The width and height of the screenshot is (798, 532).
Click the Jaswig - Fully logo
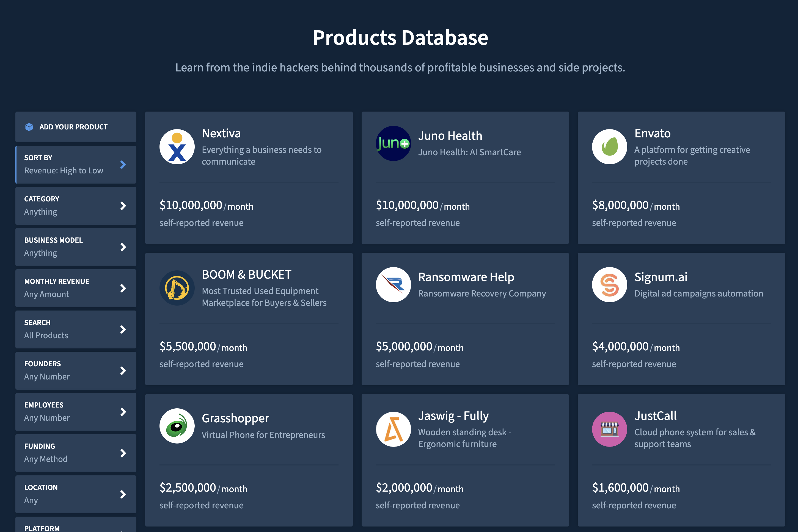(x=393, y=429)
